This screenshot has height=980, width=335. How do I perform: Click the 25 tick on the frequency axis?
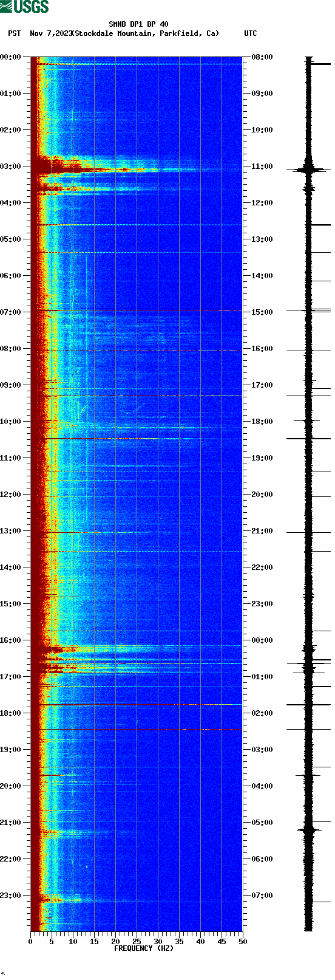tap(137, 942)
